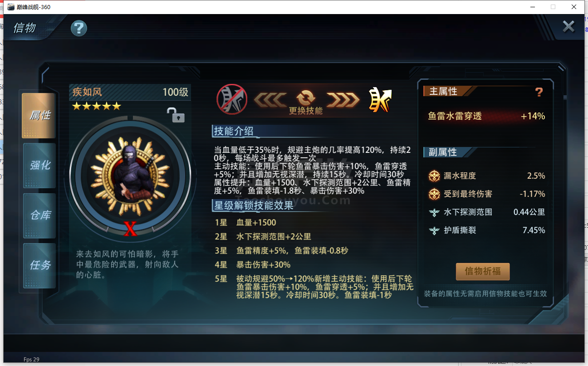
Task: Click the 更换技能 swap icon
Action: [306, 97]
